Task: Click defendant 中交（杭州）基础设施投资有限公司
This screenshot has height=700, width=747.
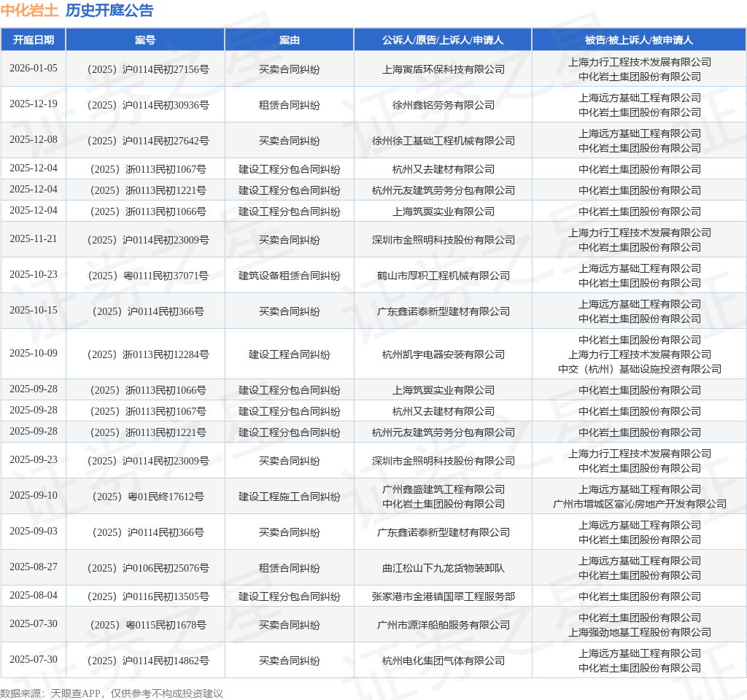Action: point(639,369)
